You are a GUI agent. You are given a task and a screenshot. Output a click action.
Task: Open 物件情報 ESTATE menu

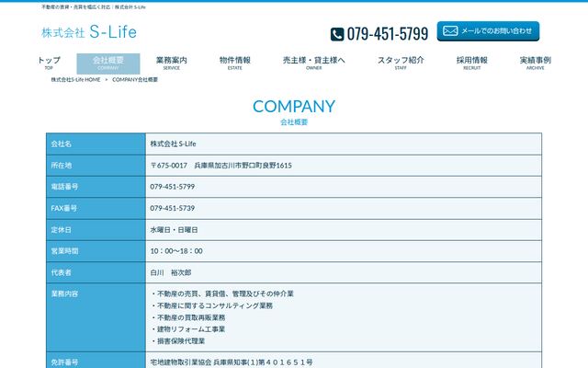[x=235, y=63]
